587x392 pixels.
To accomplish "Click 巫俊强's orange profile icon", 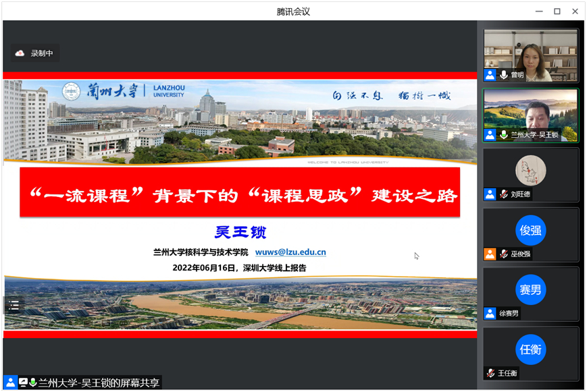I will [490, 254].
